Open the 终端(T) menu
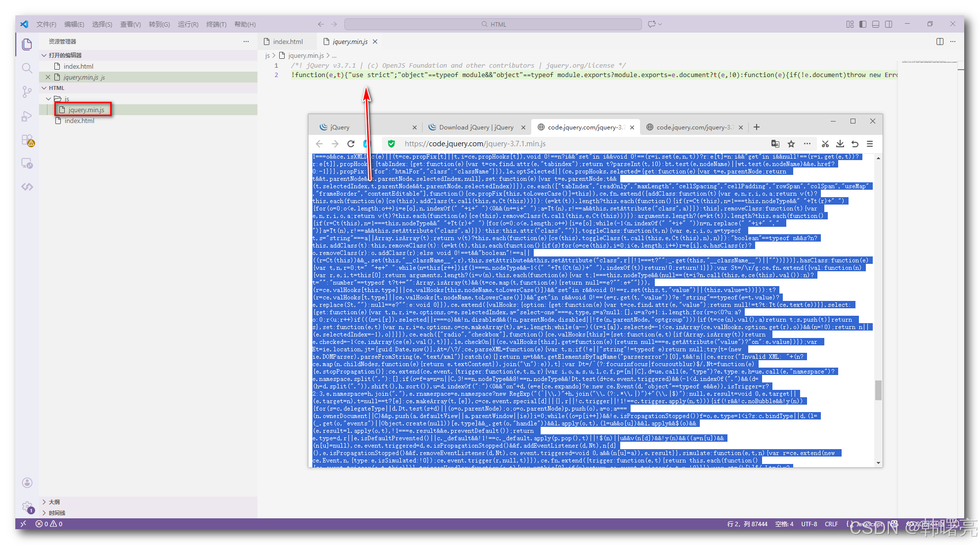 (216, 24)
